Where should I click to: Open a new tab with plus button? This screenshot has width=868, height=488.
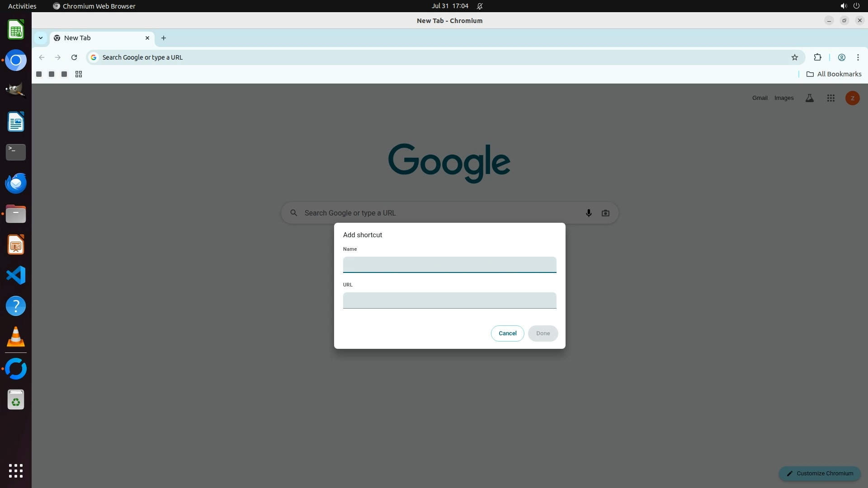(x=164, y=38)
